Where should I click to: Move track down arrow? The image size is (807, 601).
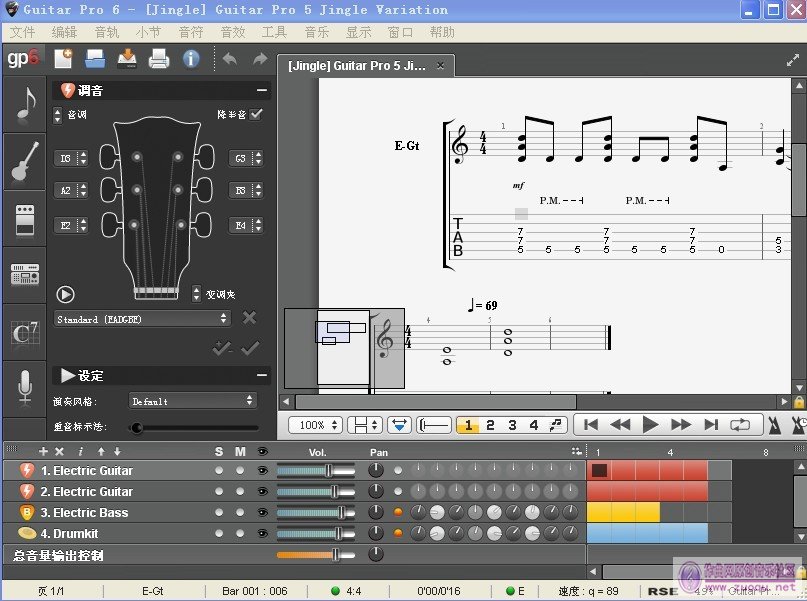click(x=117, y=451)
